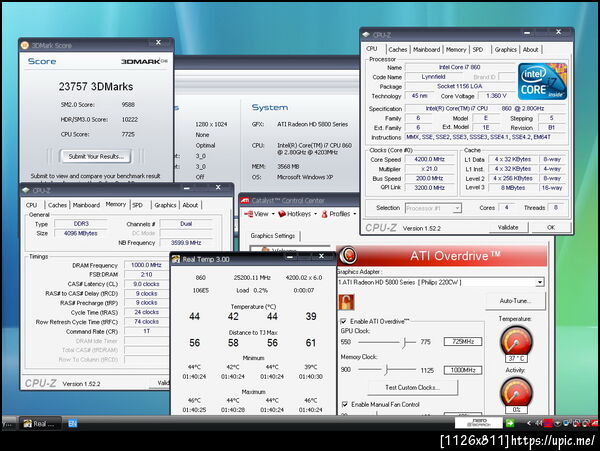The image size is (600, 451).
Task: Open Mainboard tab in Memory CPU-Z window
Action: click(x=86, y=205)
